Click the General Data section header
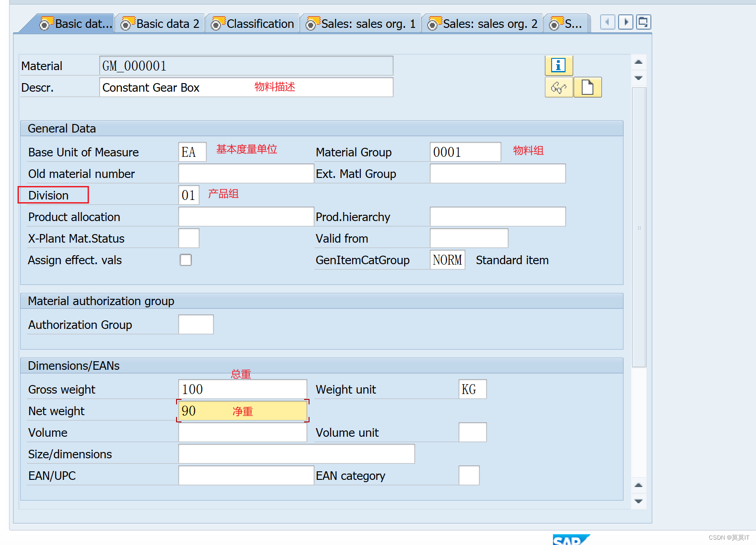This screenshot has height=545, width=756. pyautogui.click(x=322, y=128)
